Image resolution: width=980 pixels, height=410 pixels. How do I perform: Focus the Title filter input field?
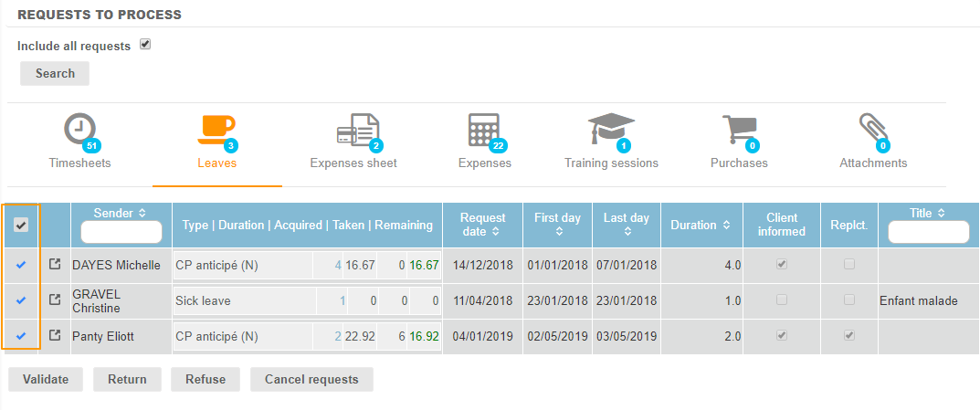(x=928, y=233)
